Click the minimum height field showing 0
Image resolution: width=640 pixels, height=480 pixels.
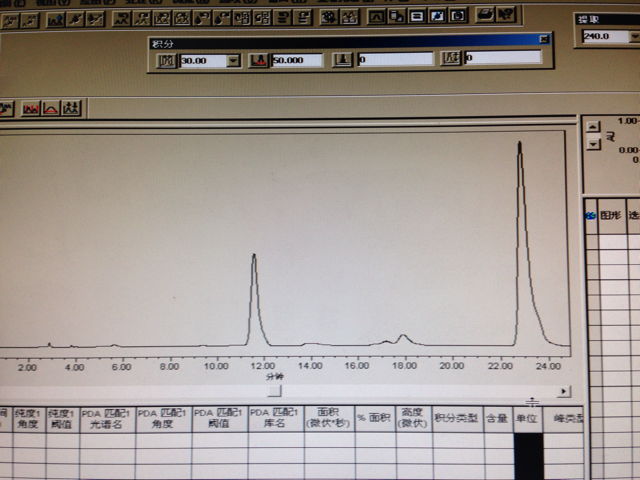tap(503, 57)
